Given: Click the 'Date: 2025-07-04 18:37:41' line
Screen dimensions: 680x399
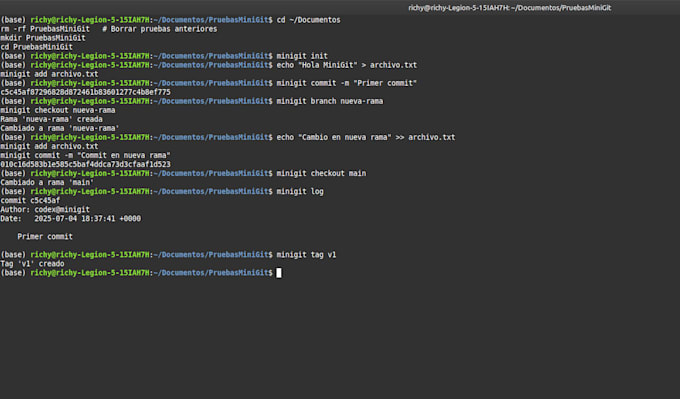Looking at the screenshot, I should click(x=71, y=219).
